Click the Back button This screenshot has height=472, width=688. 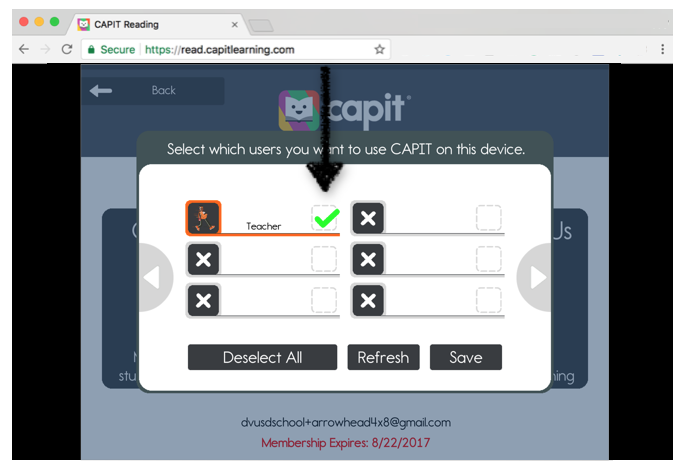153,91
